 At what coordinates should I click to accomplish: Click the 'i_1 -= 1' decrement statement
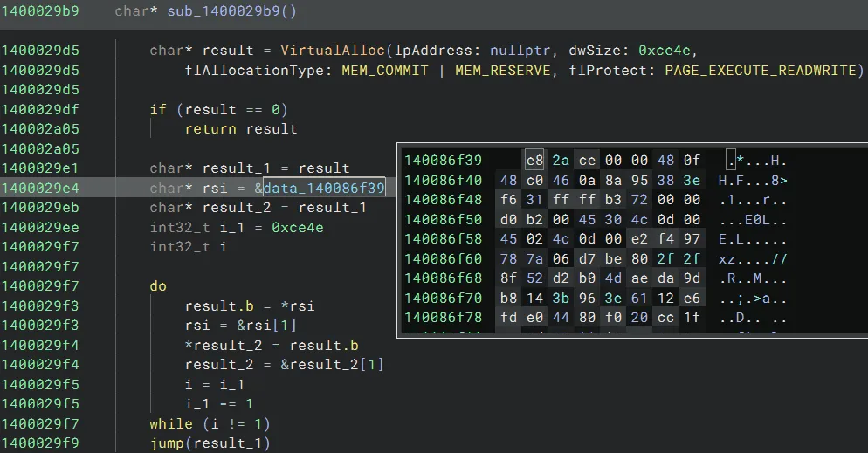pos(219,404)
